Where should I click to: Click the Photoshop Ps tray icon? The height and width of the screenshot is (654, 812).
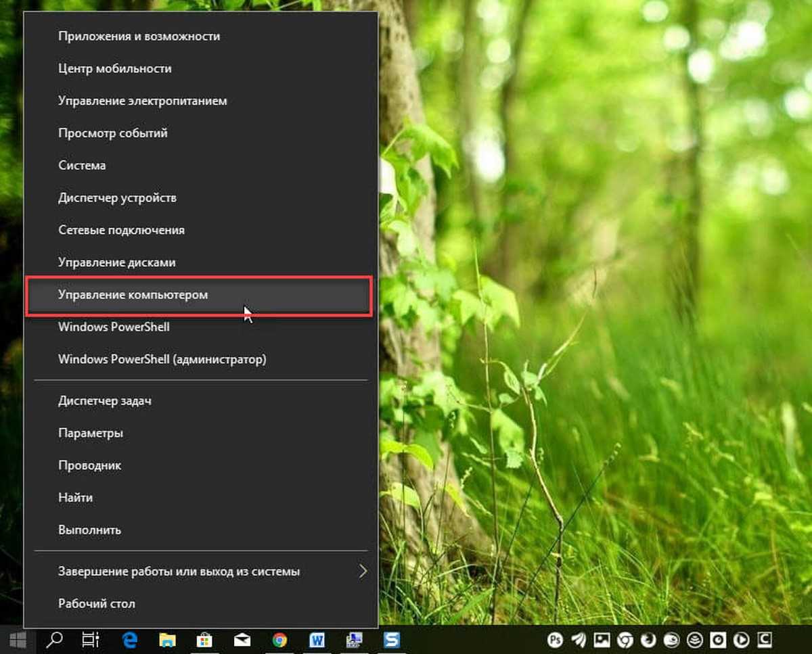556,639
